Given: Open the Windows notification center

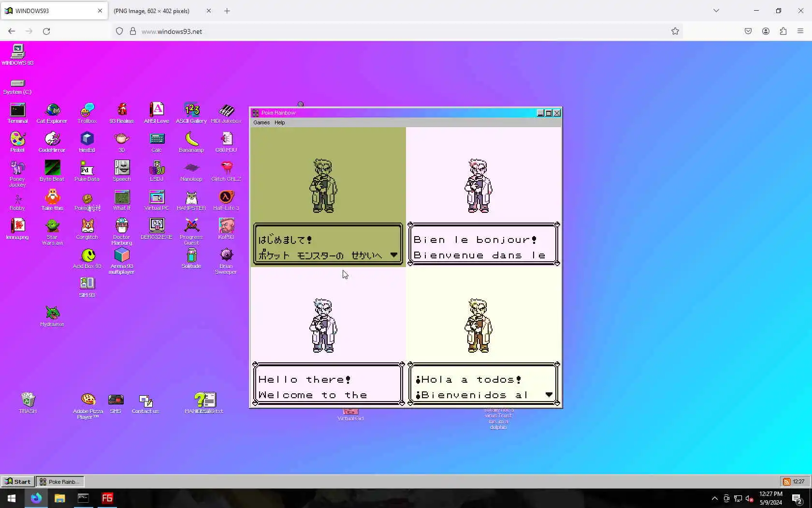Looking at the screenshot, I should click(x=797, y=498).
